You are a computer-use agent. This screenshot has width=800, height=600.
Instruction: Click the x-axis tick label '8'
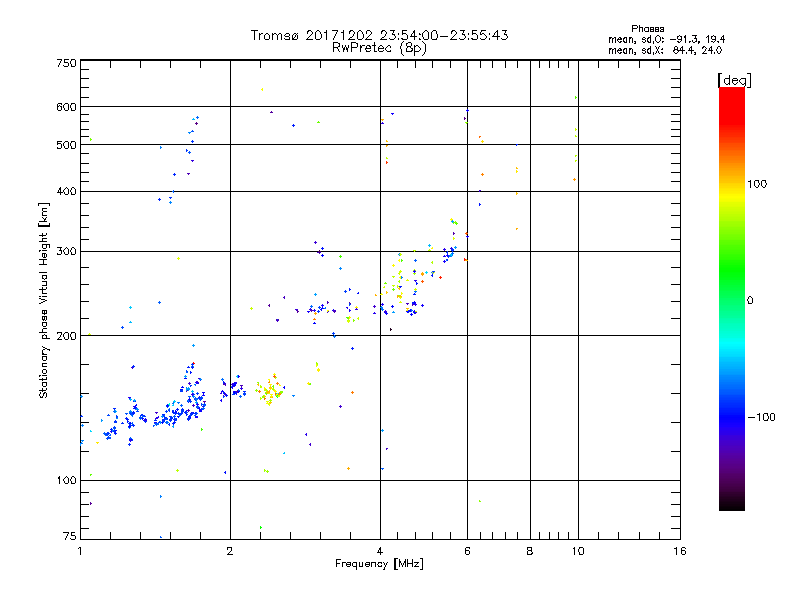530,551
